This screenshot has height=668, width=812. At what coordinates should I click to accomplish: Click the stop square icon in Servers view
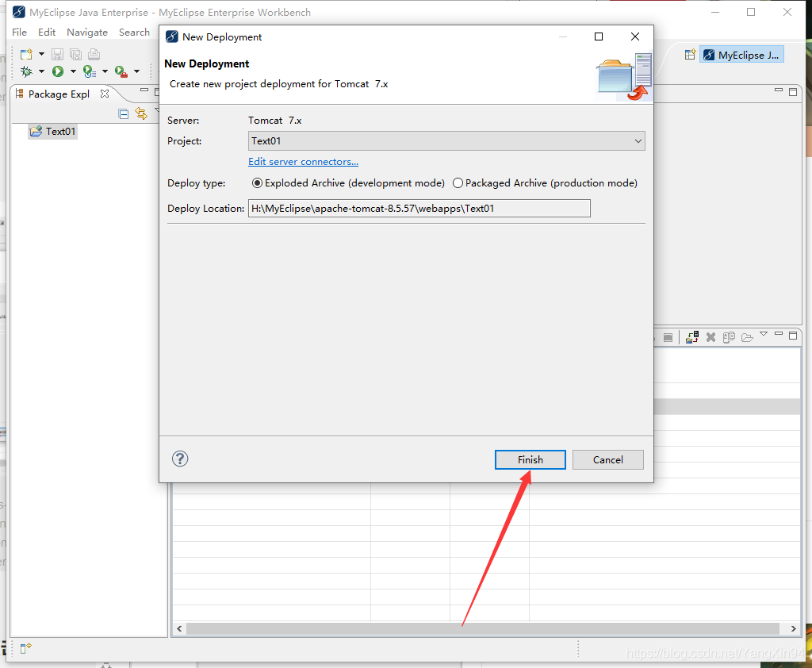[x=668, y=338]
